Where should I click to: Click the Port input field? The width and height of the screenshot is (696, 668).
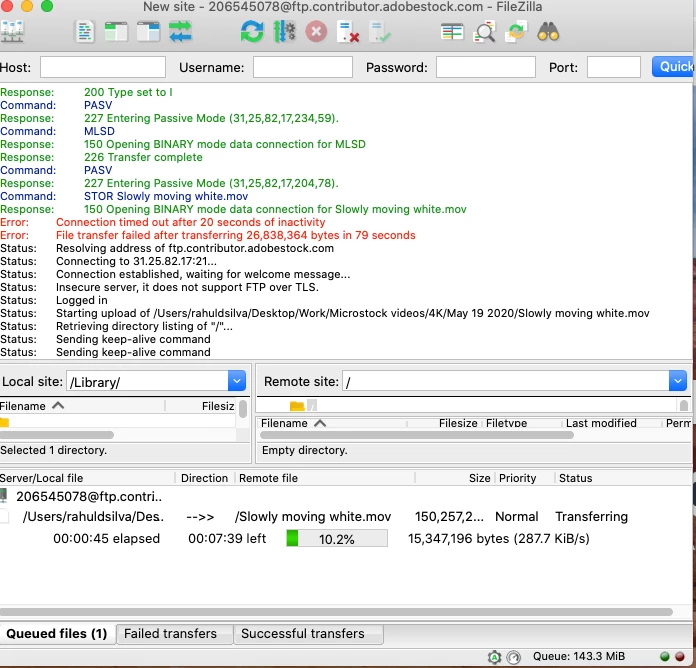(x=613, y=67)
